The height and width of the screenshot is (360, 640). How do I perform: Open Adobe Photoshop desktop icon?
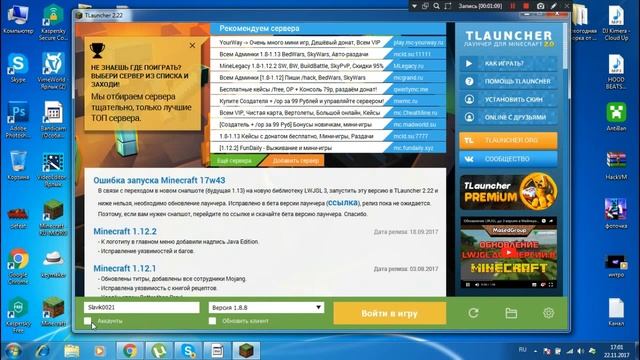click(x=18, y=119)
